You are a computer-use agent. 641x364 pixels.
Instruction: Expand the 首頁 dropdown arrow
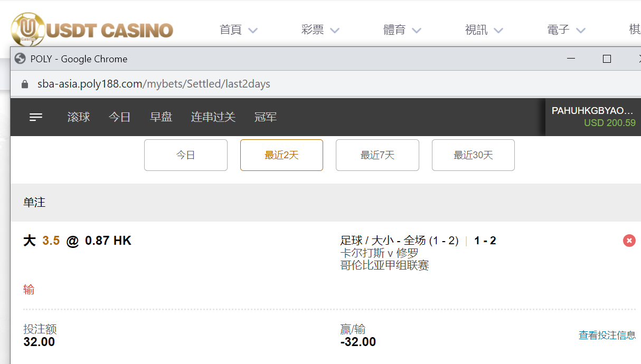click(253, 31)
